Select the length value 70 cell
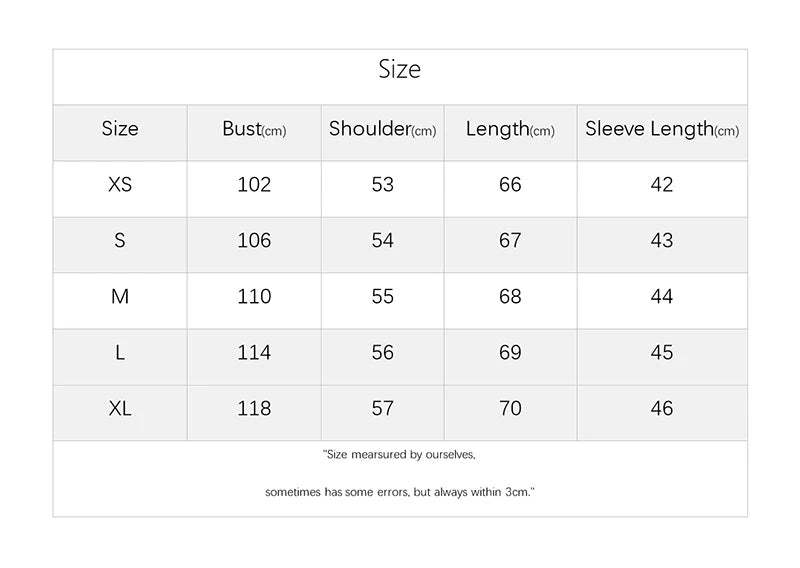 click(x=510, y=409)
